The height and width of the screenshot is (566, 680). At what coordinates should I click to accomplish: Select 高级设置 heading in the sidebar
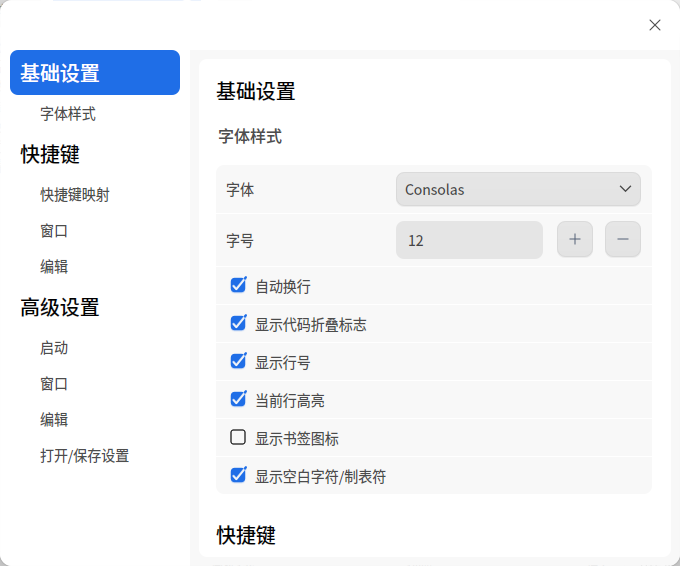[x=60, y=307]
